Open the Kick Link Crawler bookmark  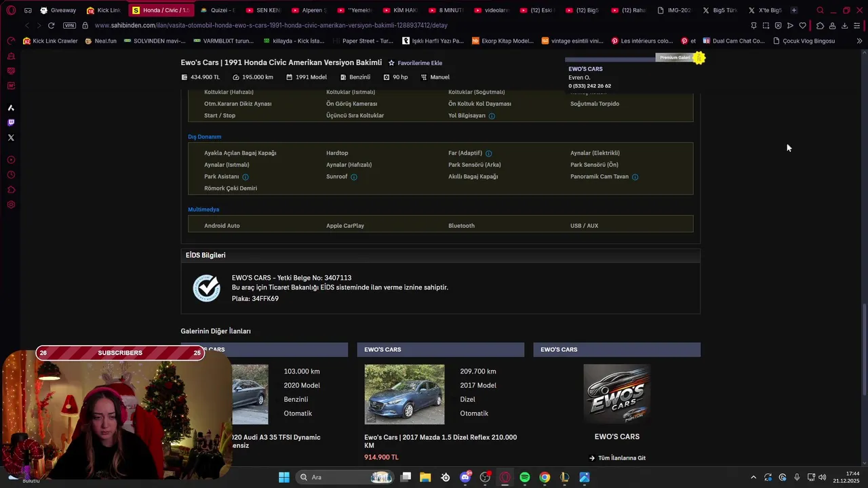pyautogui.click(x=50, y=41)
